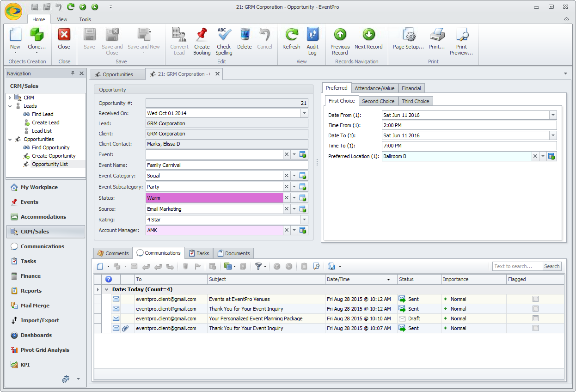Select the Second Choice tab
Screen dimensions: 576x392
tap(378, 101)
